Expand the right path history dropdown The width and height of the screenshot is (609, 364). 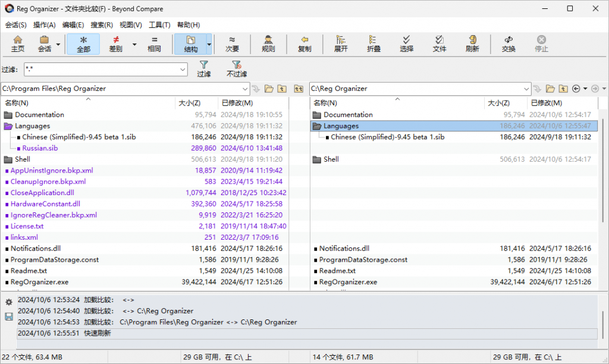click(526, 89)
